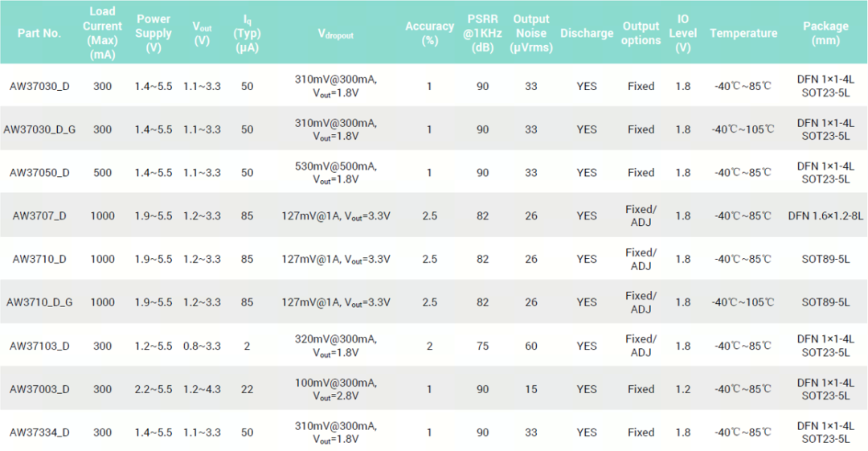Click SOT23-5L package in AW37334_D row
The image size is (868, 451).
coord(825,440)
